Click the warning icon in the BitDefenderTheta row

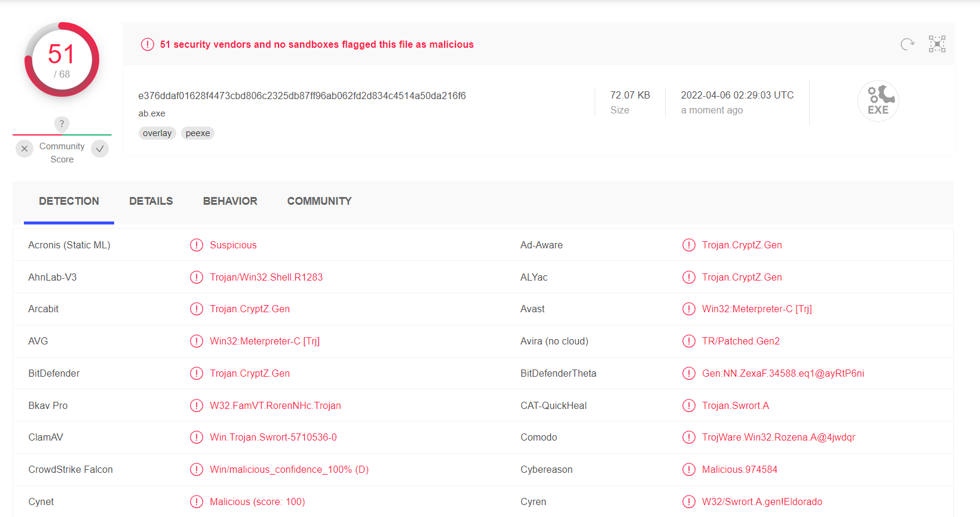(x=689, y=374)
